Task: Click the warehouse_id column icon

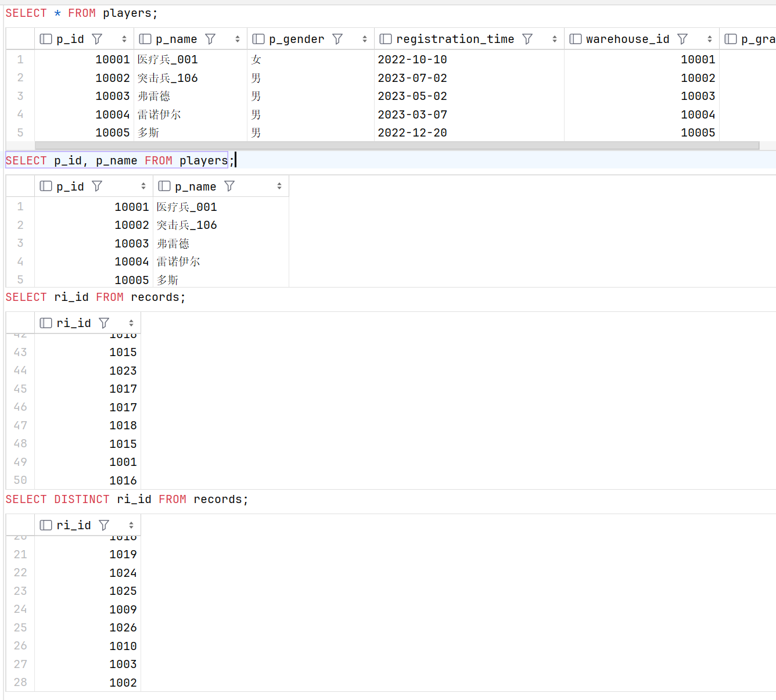Action: (576, 39)
